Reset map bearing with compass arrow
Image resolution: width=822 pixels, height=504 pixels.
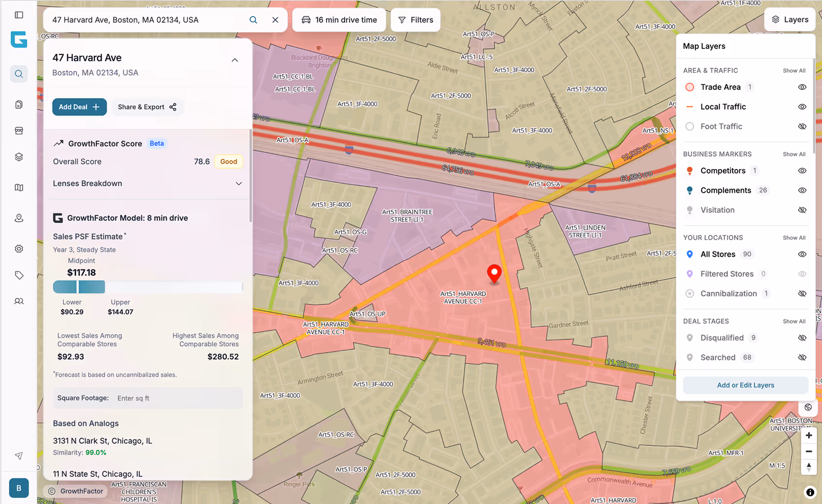809,467
